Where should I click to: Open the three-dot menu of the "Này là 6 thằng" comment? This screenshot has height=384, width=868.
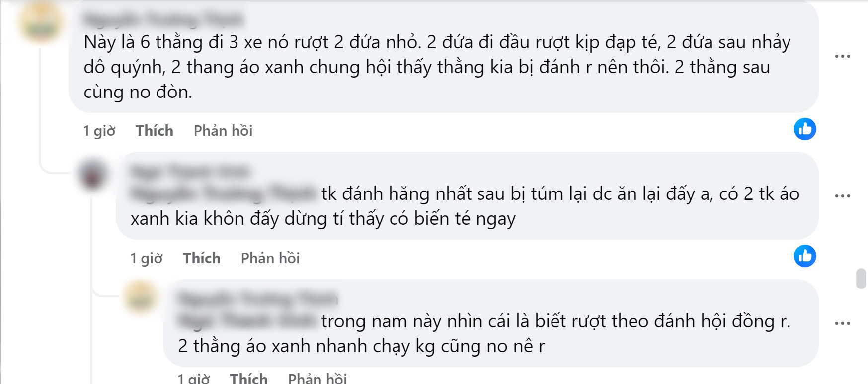click(x=842, y=56)
